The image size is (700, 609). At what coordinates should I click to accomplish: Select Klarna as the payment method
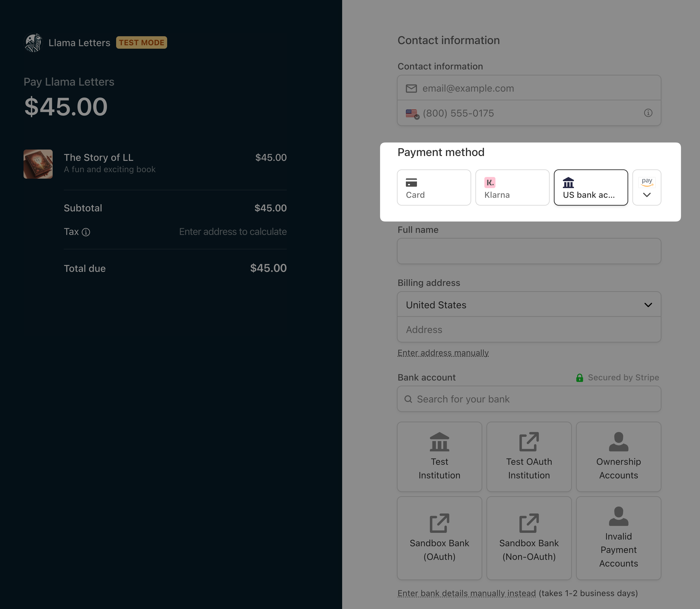coord(512,188)
